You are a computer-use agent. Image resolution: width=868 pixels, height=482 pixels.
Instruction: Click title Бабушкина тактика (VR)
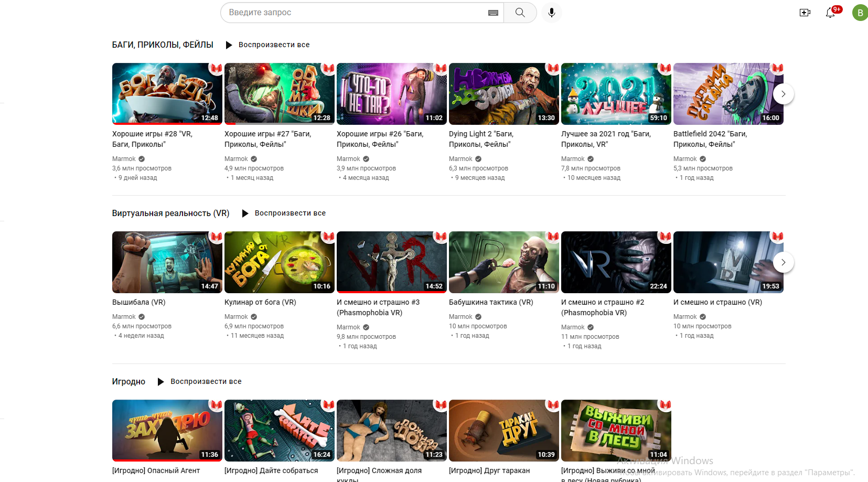click(x=491, y=302)
